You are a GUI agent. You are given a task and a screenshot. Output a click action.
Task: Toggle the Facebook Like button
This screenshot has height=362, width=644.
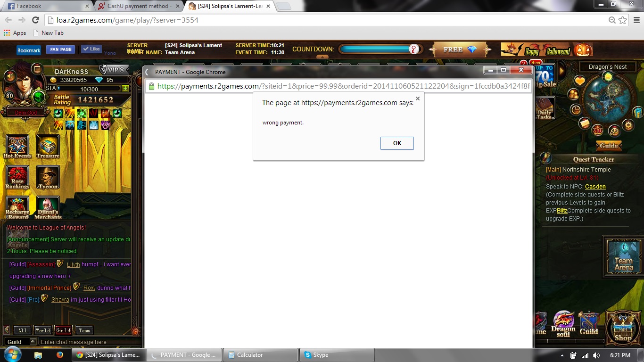tap(91, 49)
